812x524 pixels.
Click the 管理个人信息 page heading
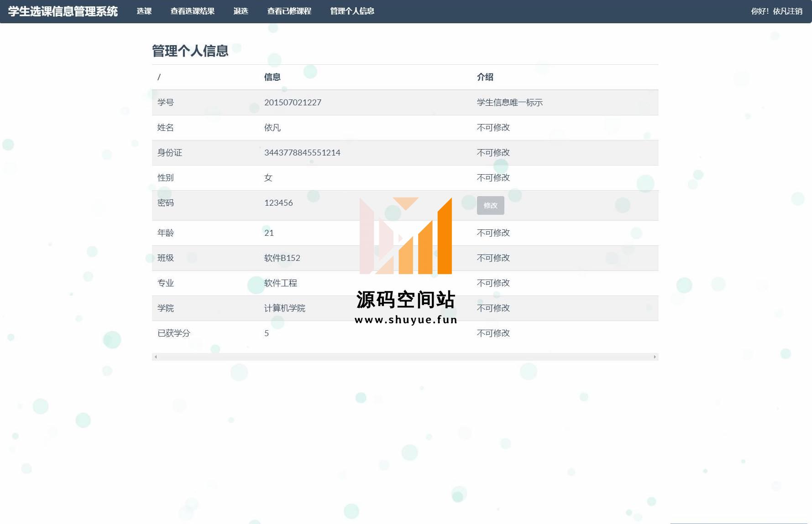(x=190, y=51)
